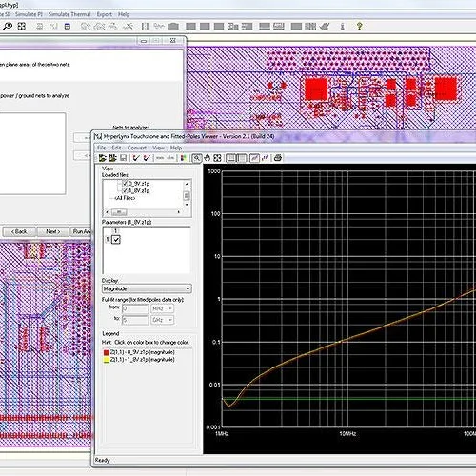Open a Touchstone file in the viewer toolbar

tap(103, 158)
